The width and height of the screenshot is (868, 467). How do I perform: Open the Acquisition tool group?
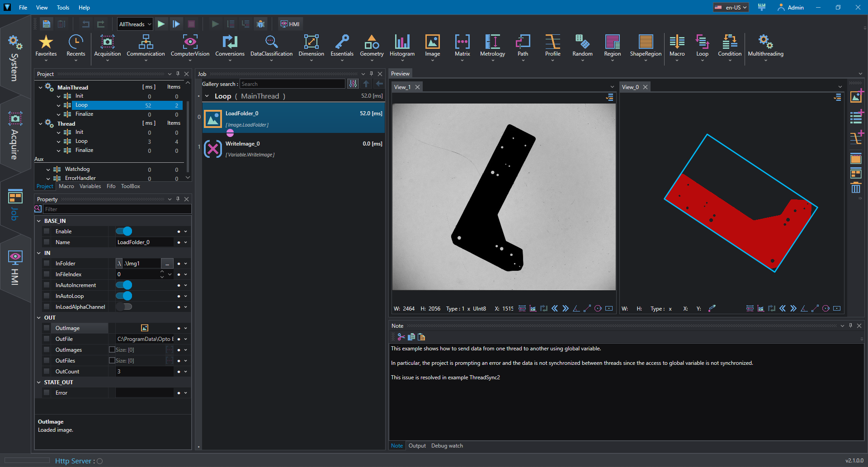[x=107, y=46]
